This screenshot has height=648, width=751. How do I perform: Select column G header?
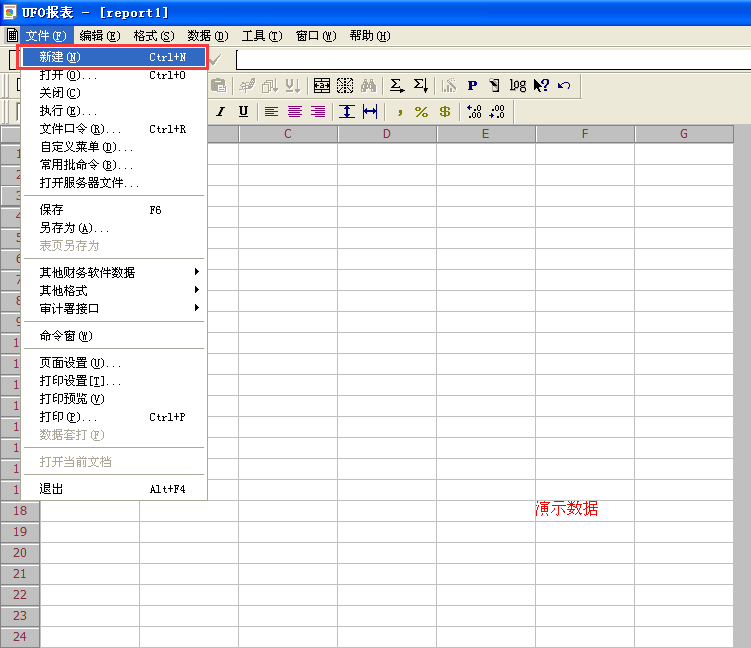click(x=684, y=134)
